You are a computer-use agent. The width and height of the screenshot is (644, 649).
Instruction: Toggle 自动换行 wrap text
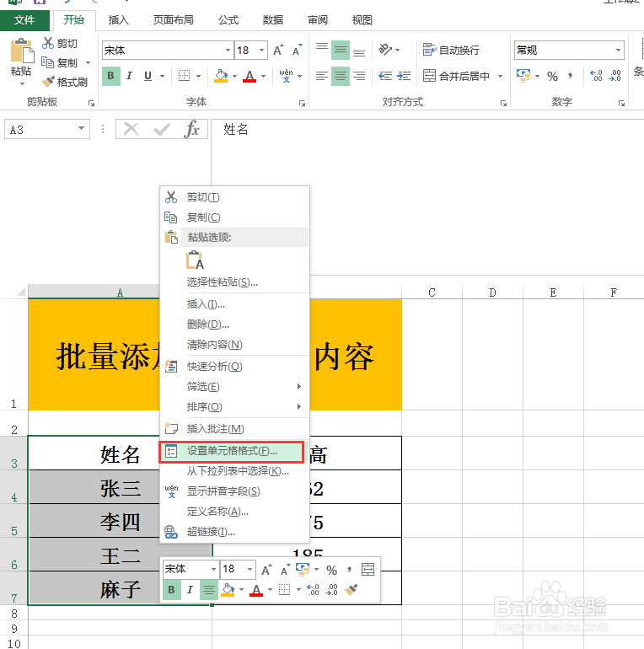pos(451,50)
